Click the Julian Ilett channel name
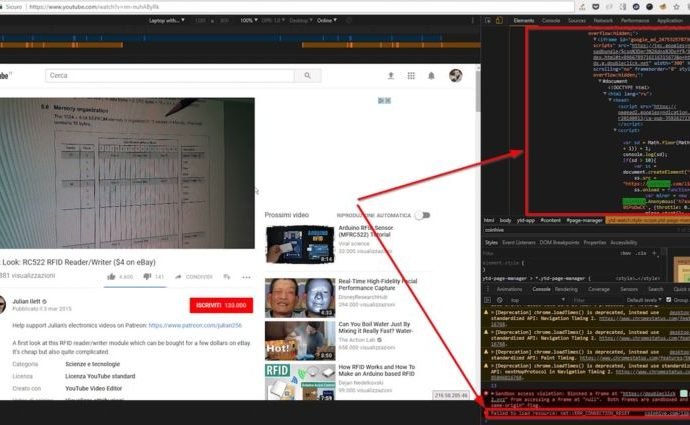This screenshot has height=425, width=690. point(26,301)
